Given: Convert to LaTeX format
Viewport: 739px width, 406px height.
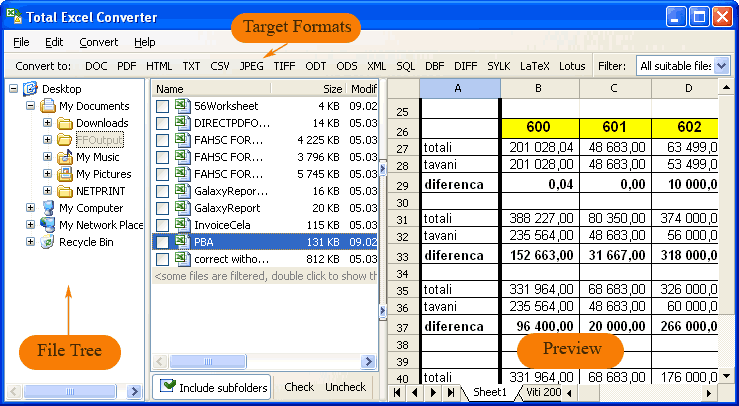Looking at the screenshot, I should point(535,66).
